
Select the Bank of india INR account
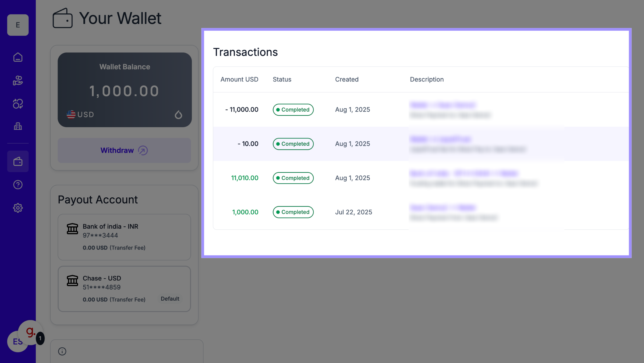coord(124,237)
